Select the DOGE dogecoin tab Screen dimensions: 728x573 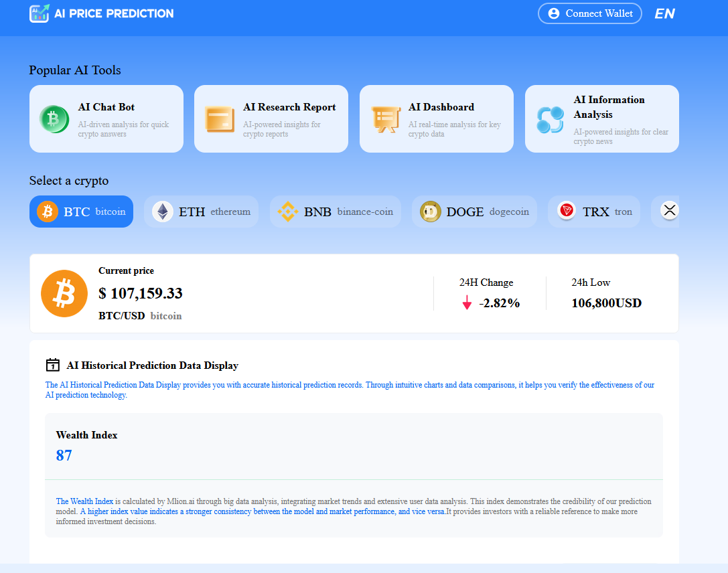[474, 212]
